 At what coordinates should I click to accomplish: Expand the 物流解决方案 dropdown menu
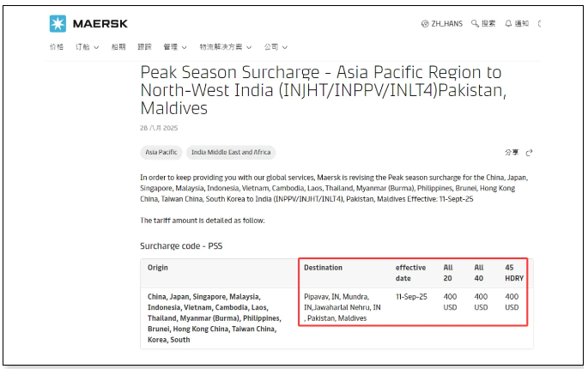[x=226, y=47]
